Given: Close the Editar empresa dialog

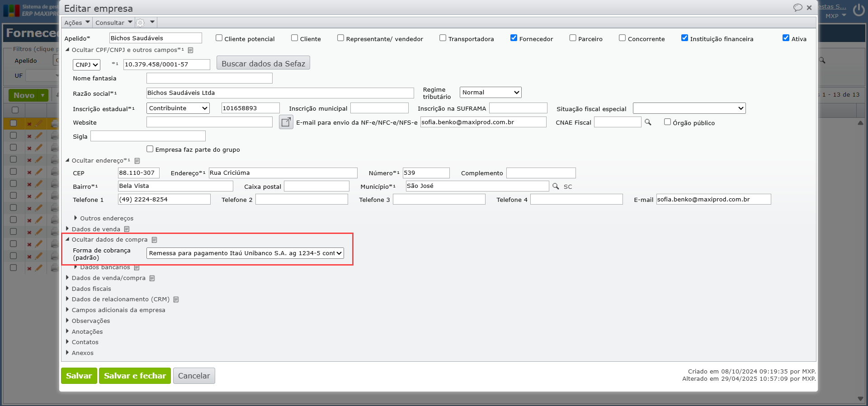Looking at the screenshot, I should [x=809, y=8].
